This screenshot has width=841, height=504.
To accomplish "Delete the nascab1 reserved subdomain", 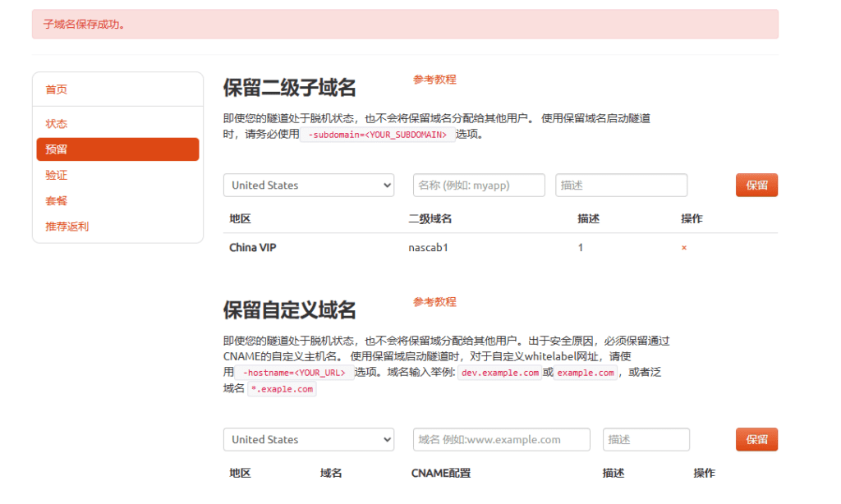I will point(684,248).
